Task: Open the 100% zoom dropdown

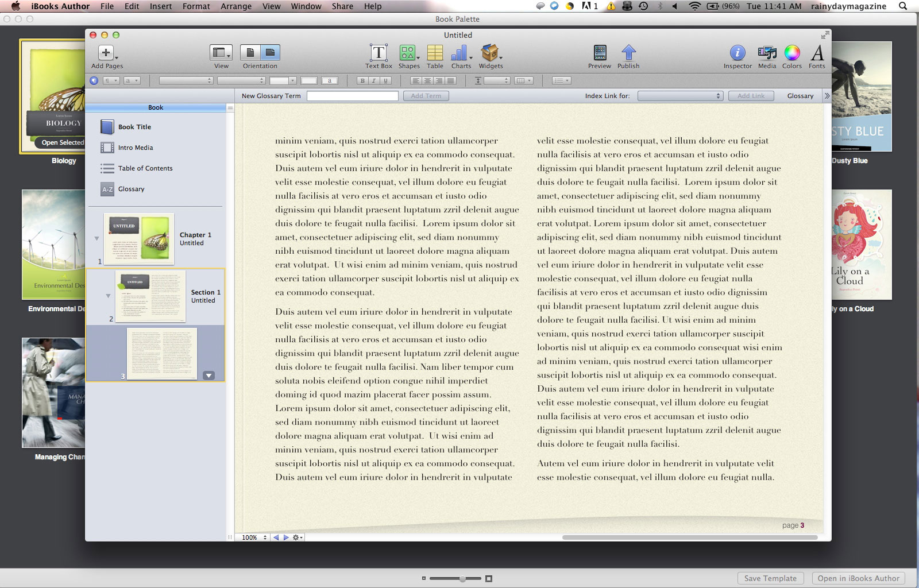Action: tap(254, 537)
